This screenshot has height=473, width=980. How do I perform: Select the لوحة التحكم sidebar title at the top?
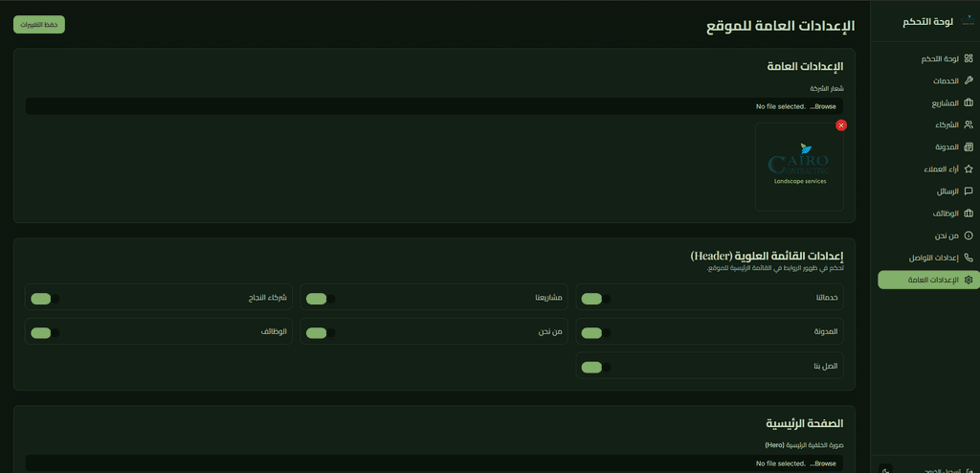(x=927, y=22)
